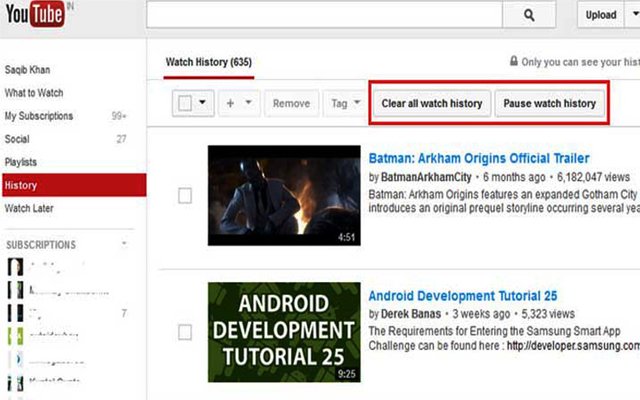Open Playlists in the sidebar
The height and width of the screenshot is (400, 640).
21,162
